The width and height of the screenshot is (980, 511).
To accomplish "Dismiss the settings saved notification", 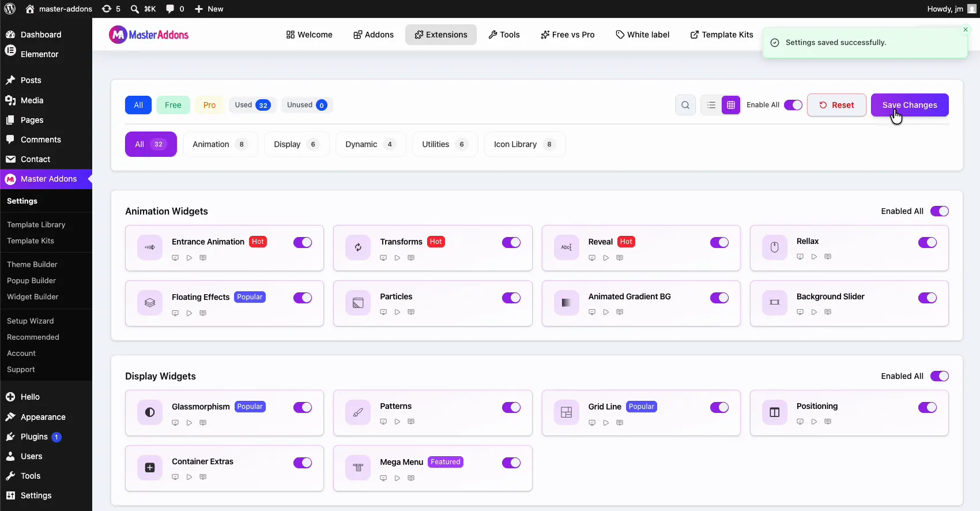I will 966,29.
